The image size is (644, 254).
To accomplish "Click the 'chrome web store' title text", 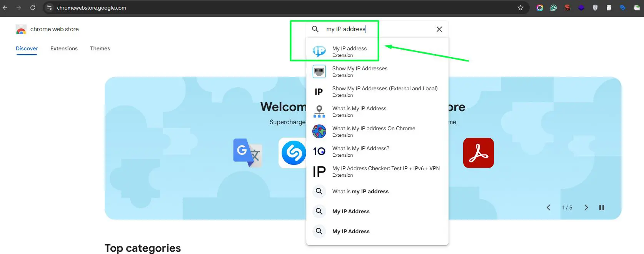I will tap(55, 29).
